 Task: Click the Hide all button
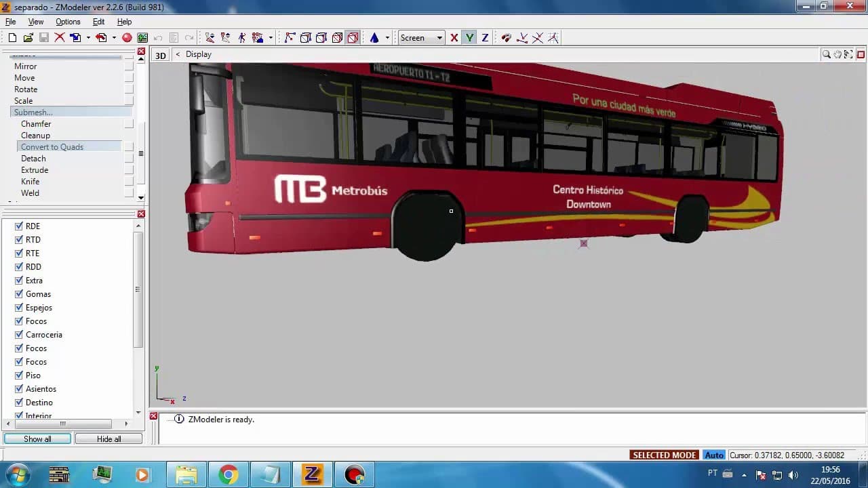(108, 439)
